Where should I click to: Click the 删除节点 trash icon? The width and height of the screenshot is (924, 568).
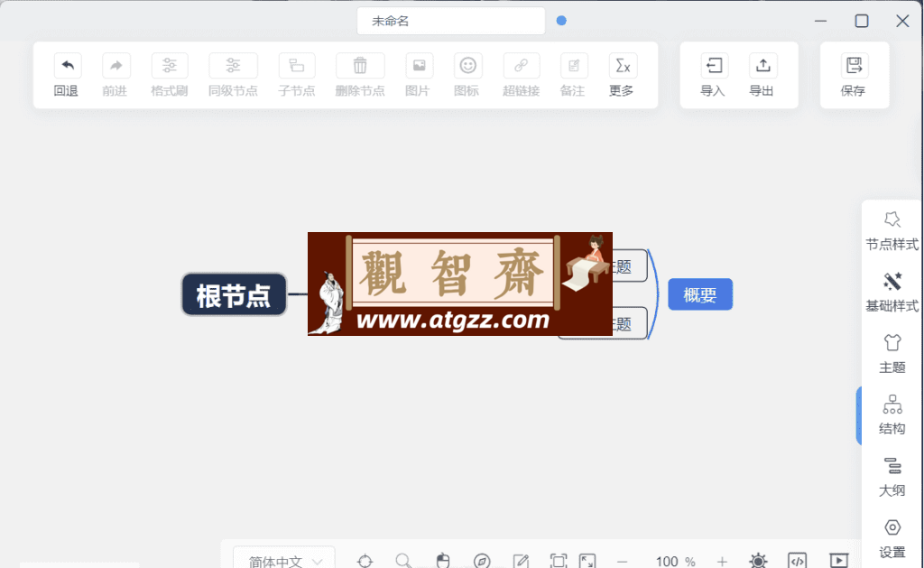tap(360, 66)
